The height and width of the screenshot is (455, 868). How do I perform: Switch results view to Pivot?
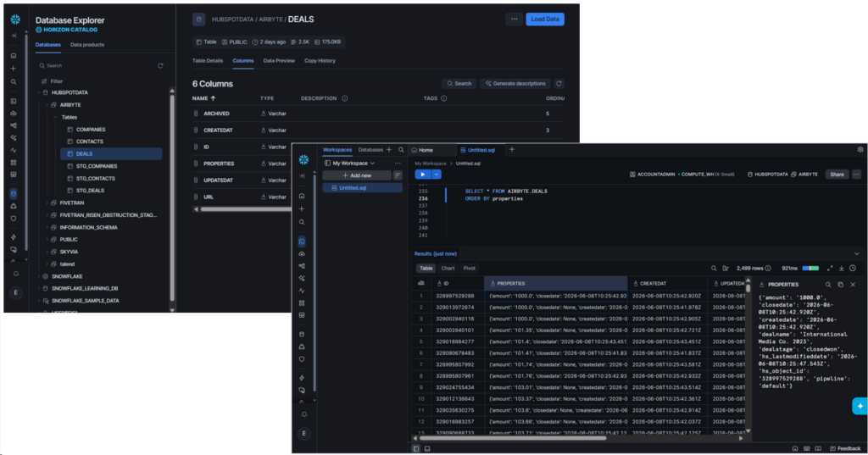(x=470, y=269)
